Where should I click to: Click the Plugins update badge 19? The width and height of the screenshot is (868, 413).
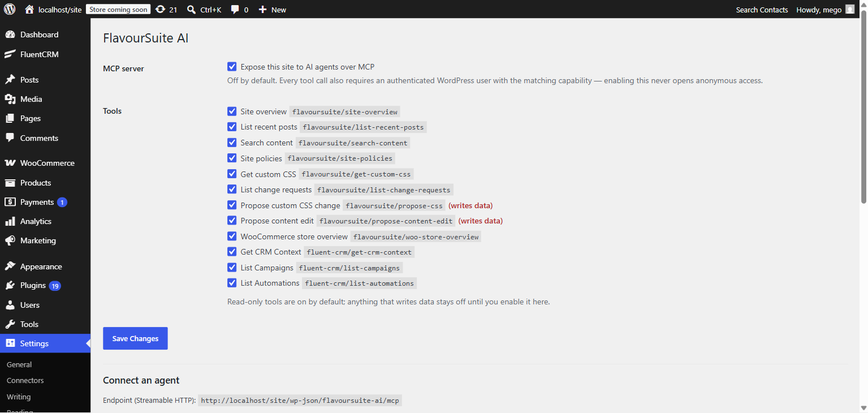pos(55,286)
